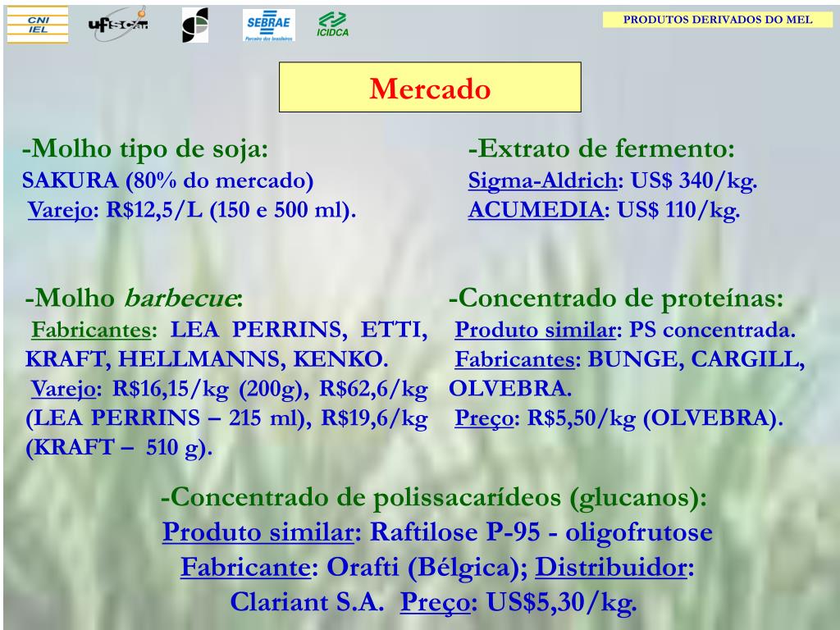The height and width of the screenshot is (630, 840).
Task: Click underlined Fabricante beside Orafti
Action: [245, 567]
